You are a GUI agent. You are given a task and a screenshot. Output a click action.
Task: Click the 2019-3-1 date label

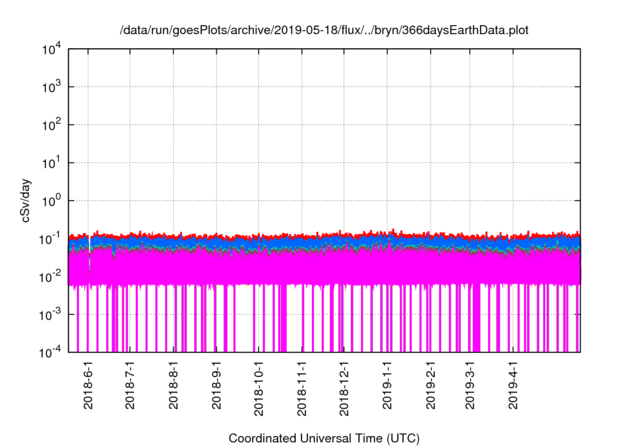pyautogui.click(x=470, y=385)
